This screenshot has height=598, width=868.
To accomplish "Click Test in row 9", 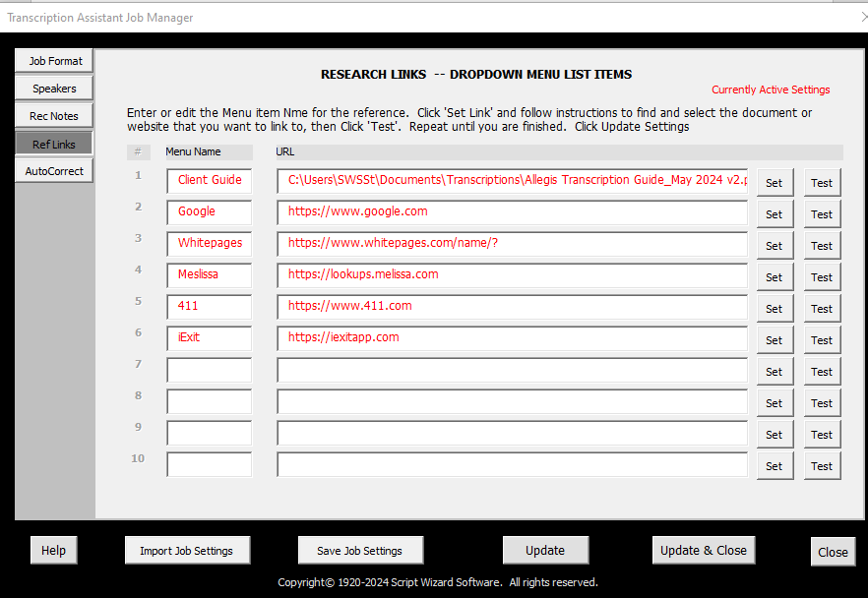I will click(822, 435).
